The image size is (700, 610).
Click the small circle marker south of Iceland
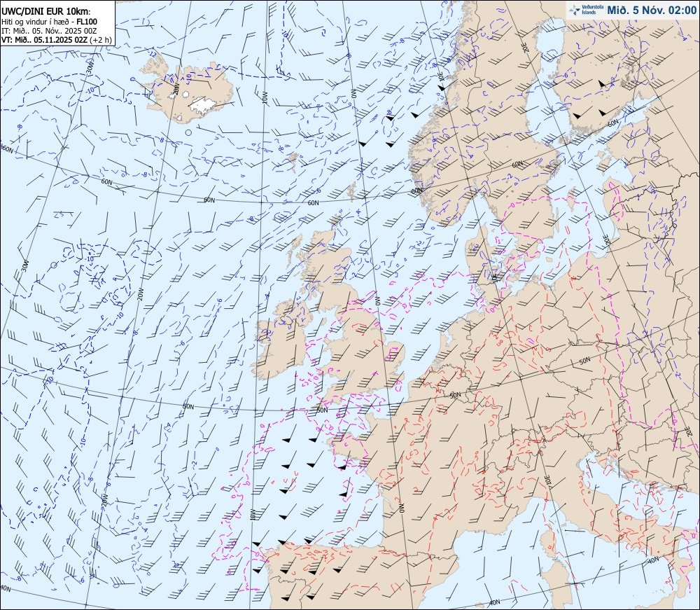(188, 132)
